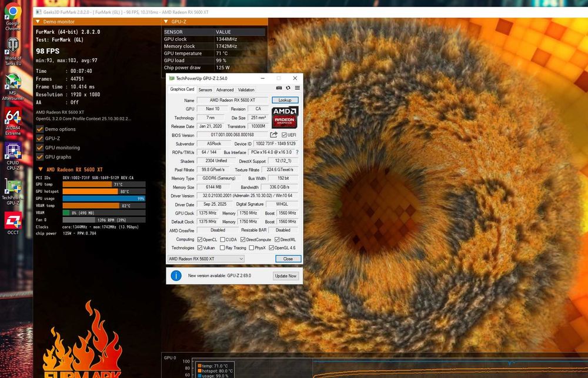This screenshot has width=588, height=378.
Task: Click the 'Chip power draw' sensor row
Action: 214,68
